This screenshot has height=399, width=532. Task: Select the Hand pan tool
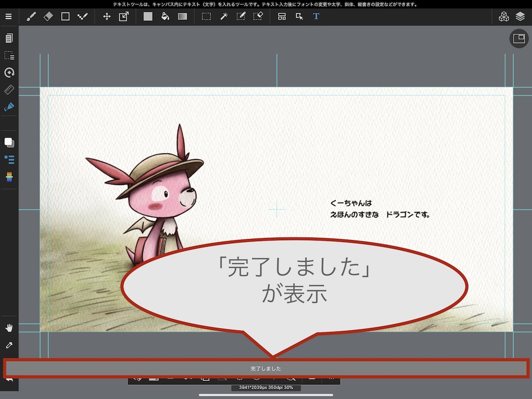point(9,327)
